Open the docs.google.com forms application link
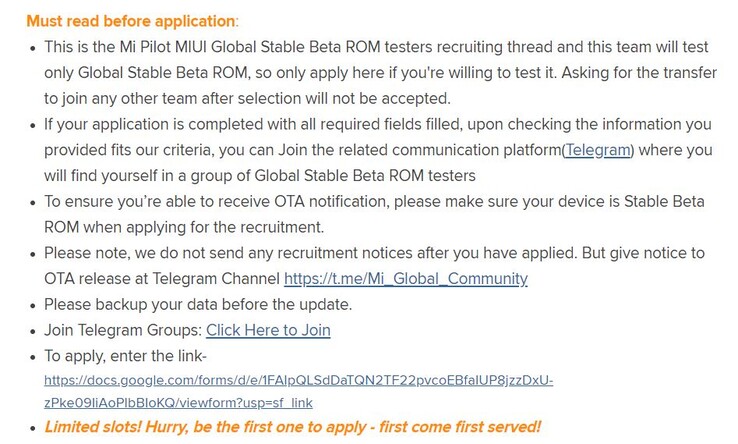 pos(298,380)
